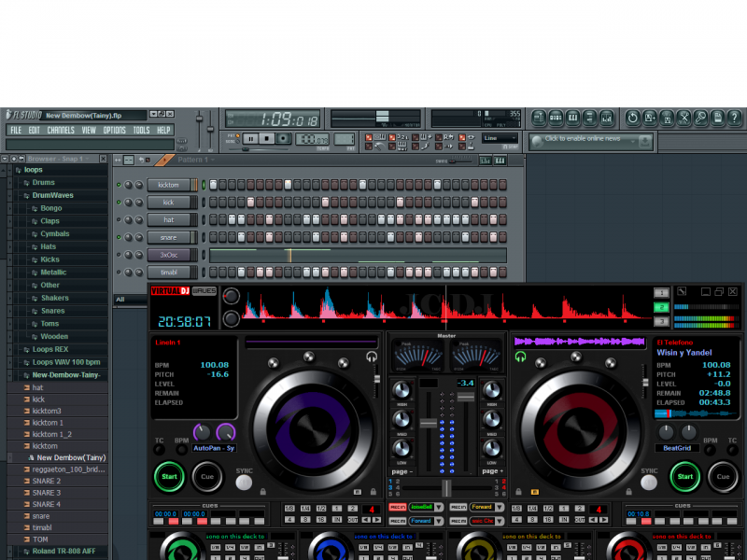
Task: Open the FILE menu
Action: (16, 130)
